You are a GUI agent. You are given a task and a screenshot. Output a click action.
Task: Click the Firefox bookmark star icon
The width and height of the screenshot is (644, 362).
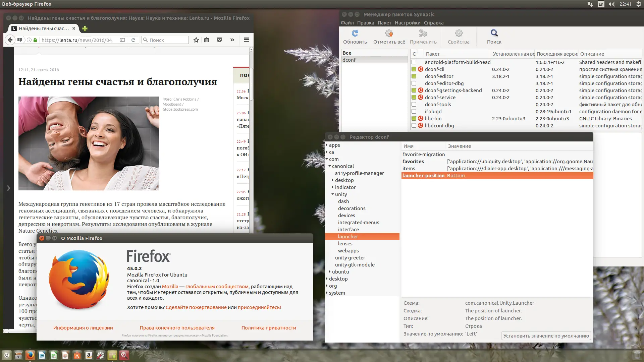point(196,40)
